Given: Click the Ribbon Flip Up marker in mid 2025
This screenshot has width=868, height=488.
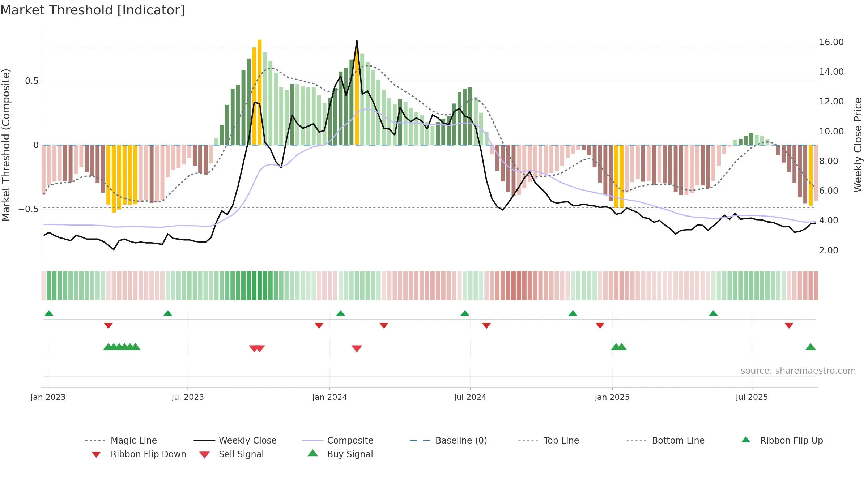Looking at the screenshot, I should (714, 313).
